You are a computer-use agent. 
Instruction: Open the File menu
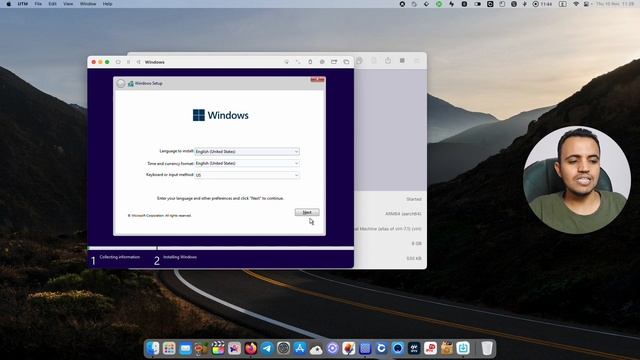tap(38, 4)
